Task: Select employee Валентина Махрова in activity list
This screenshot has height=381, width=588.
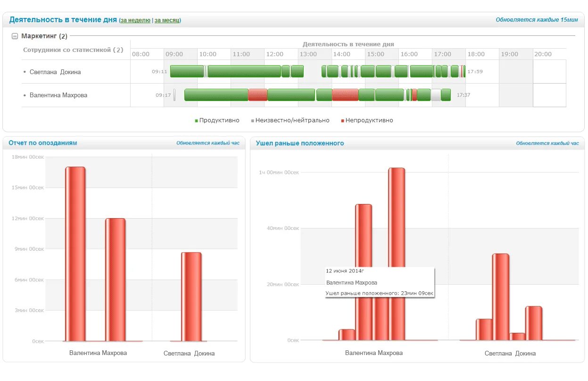Action: pos(58,95)
